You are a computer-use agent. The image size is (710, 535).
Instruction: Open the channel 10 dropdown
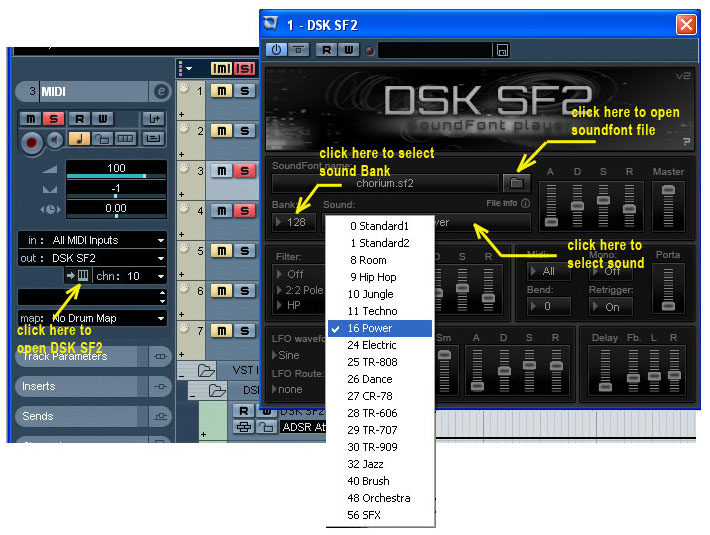(130, 276)
